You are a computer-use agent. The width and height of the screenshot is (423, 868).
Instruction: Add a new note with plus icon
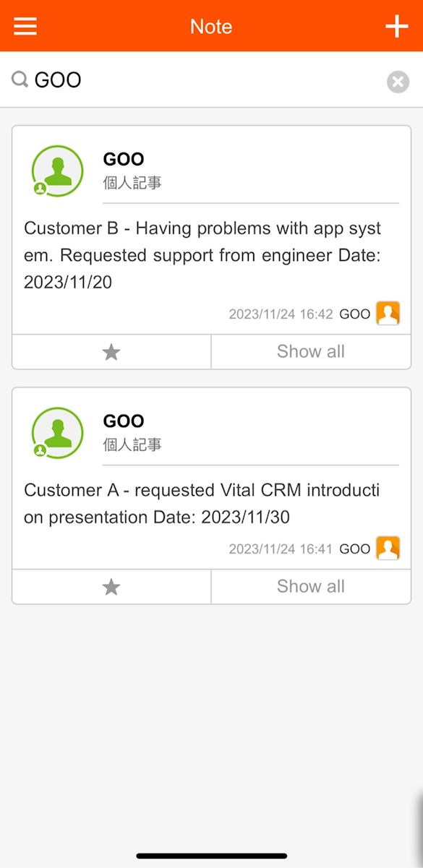(396, 26)
